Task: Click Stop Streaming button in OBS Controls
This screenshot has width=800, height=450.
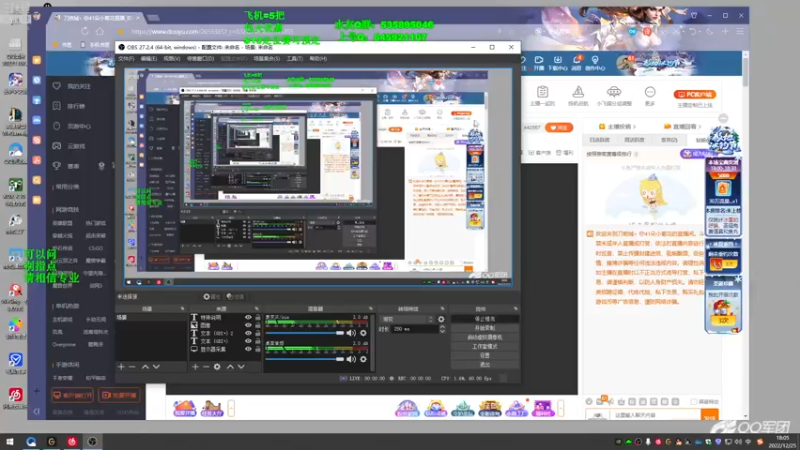Action: (x=485, y=319)
